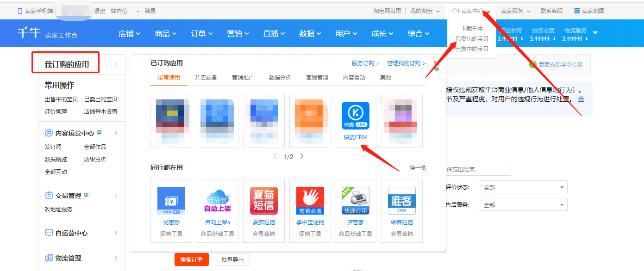Expand the 综合 navigation menu
The width and height of the screenshot is (644, 271).
419,33
